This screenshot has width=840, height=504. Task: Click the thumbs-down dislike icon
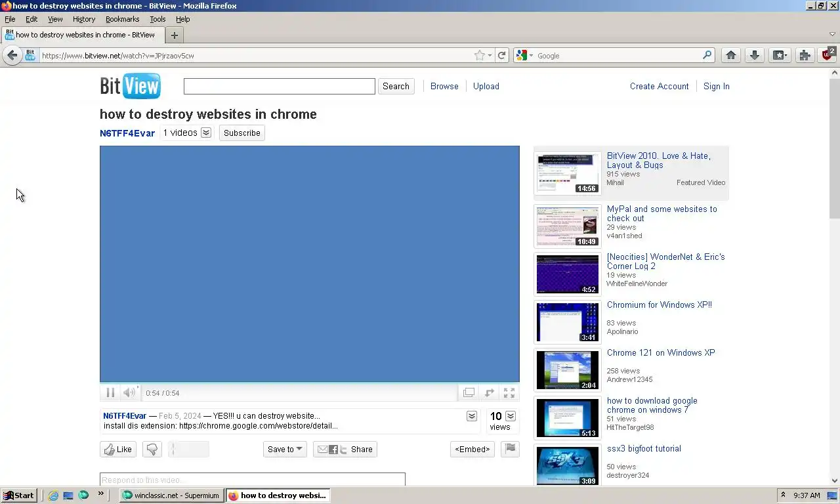coord(152,450)
